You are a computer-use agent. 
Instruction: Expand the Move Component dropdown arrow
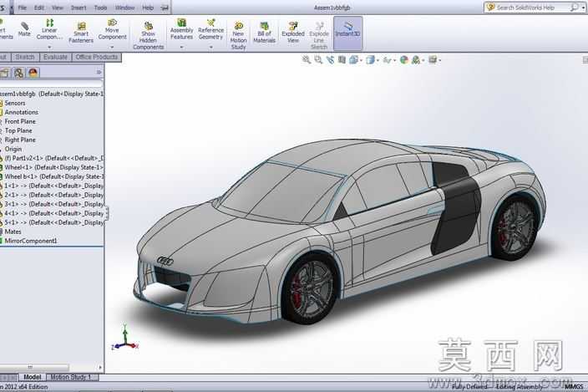[112, 48]
